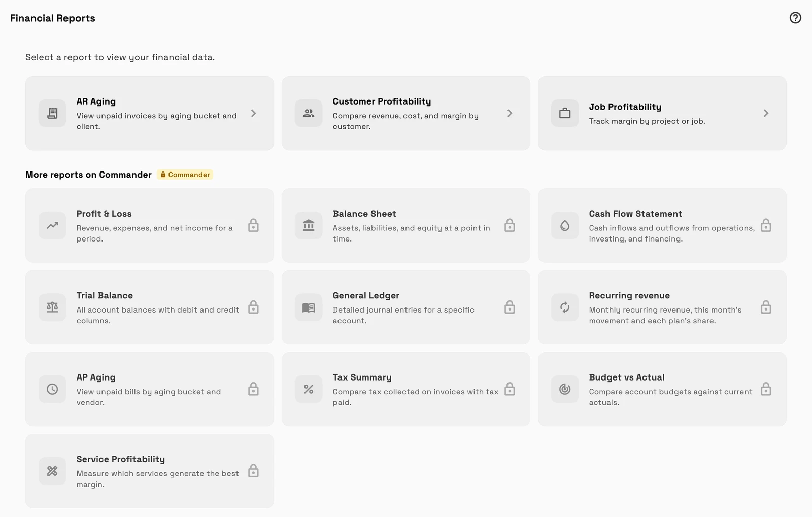
Task: Click the General Ledger book icon
Action: 309,307
